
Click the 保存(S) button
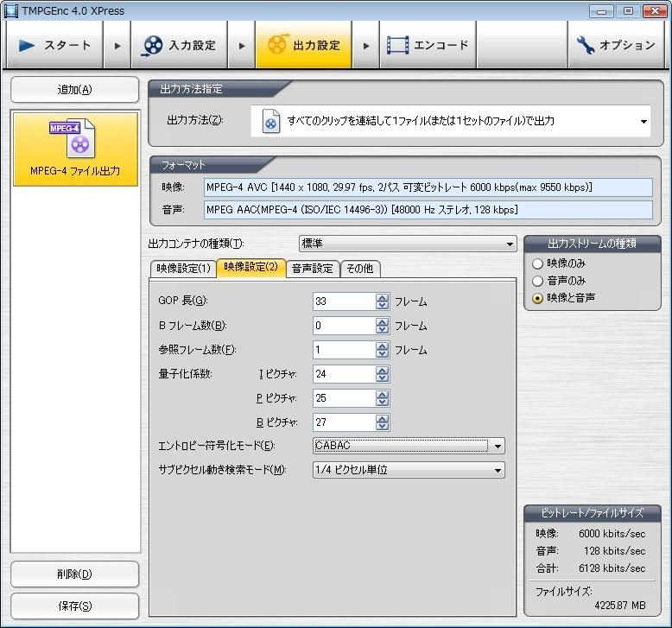(75, 606)
